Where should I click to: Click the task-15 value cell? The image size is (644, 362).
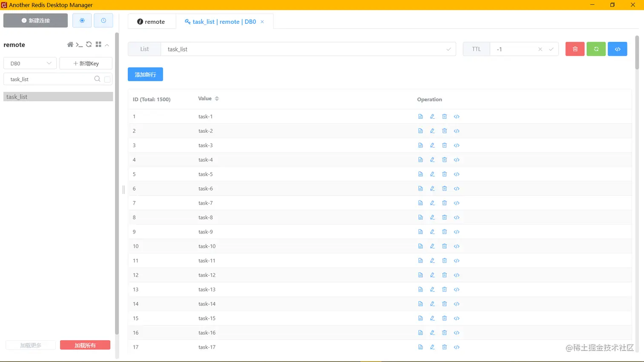coord(207,318)
